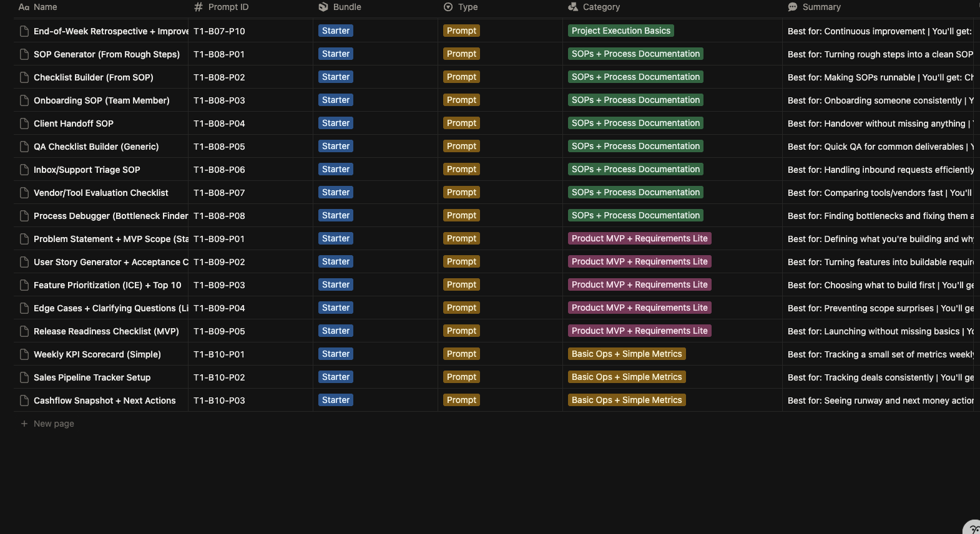Click SOPs tag in Vendor/Tool Evaluation row
The height and width of the screenshot is (534, 980).
[x=635, y=192]
